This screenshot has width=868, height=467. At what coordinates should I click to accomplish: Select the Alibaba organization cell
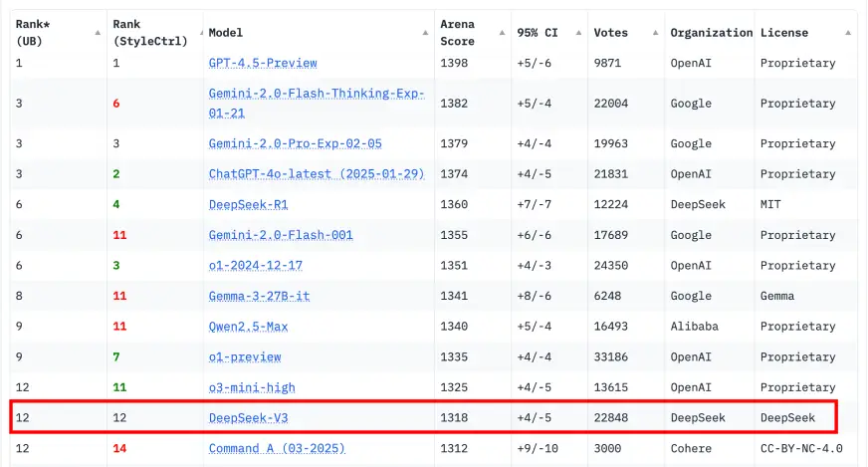[694, 327]
